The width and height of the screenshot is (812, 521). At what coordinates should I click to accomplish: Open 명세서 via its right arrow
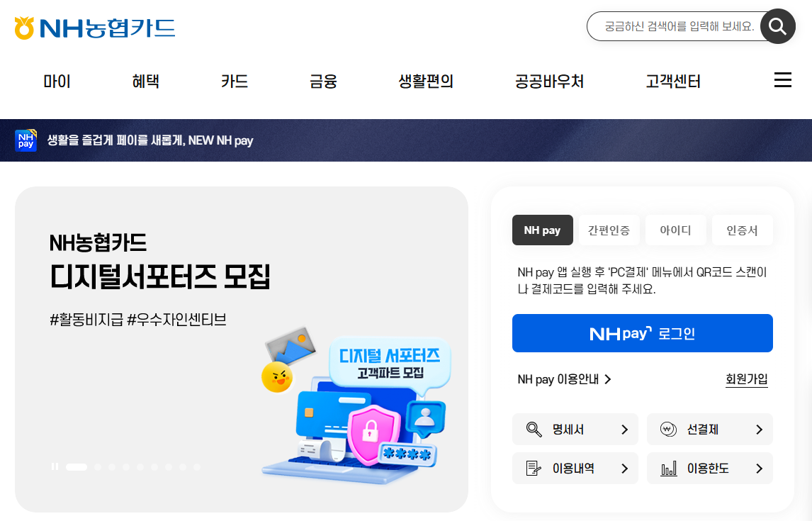pos(624,430)
